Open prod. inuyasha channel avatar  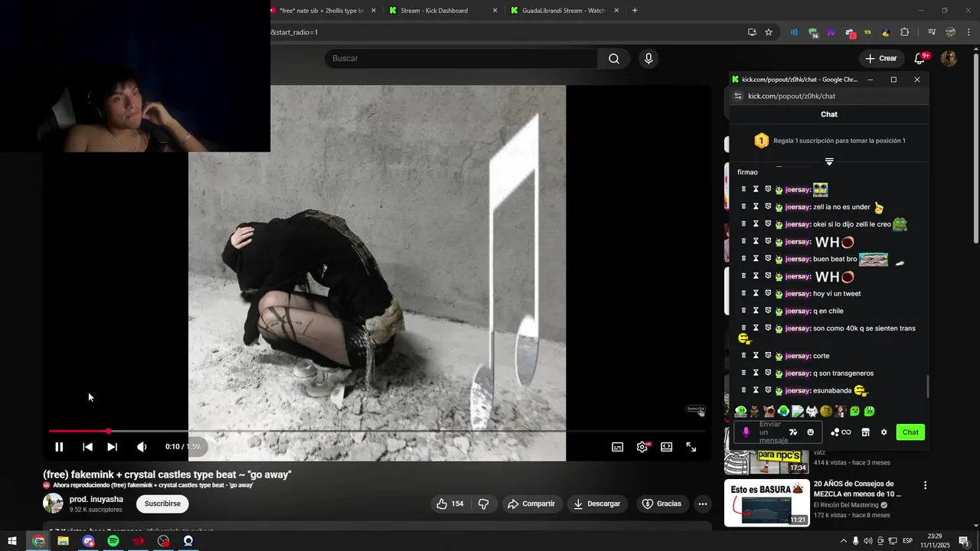[x=53, y=504]
